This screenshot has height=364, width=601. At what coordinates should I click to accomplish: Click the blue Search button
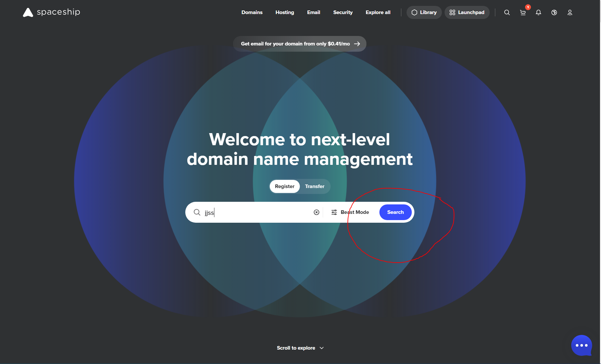[395, 212]
